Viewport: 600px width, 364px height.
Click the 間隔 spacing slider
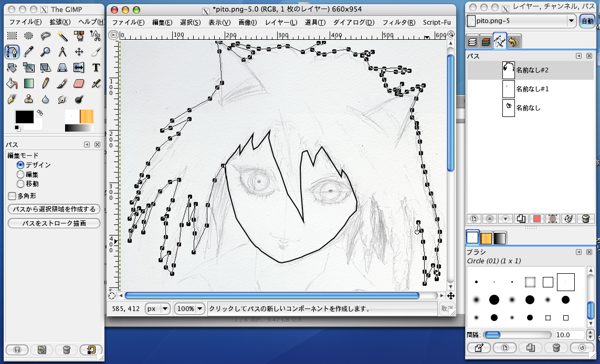point(517,335)
